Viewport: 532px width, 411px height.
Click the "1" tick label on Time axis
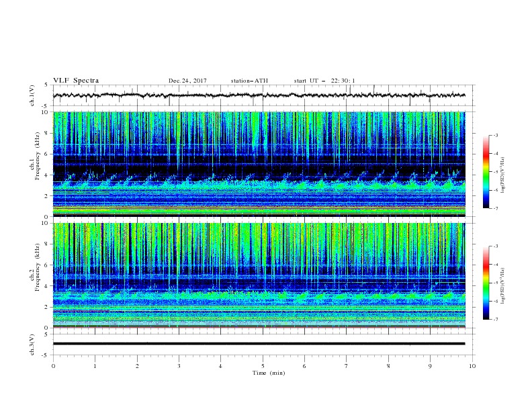click(95, 366)
